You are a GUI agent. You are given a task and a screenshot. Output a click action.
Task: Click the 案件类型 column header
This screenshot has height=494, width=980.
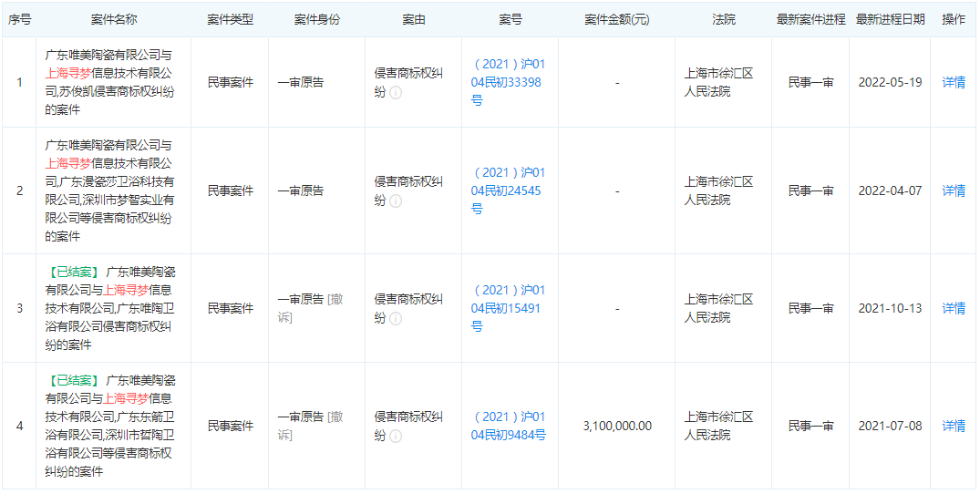point(230,19)
